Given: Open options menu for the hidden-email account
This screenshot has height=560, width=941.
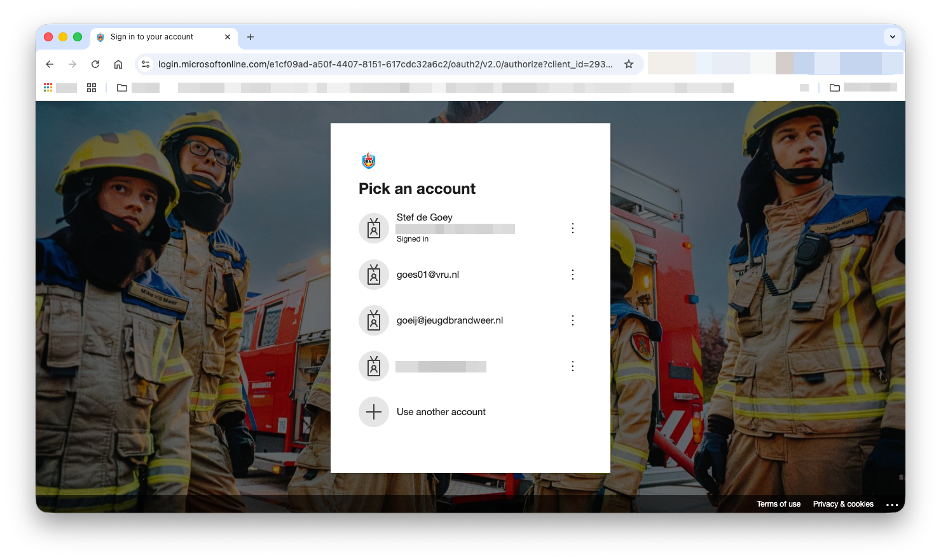Looking at the screenshot, I should pyautogui.click(x=573, y=366).
